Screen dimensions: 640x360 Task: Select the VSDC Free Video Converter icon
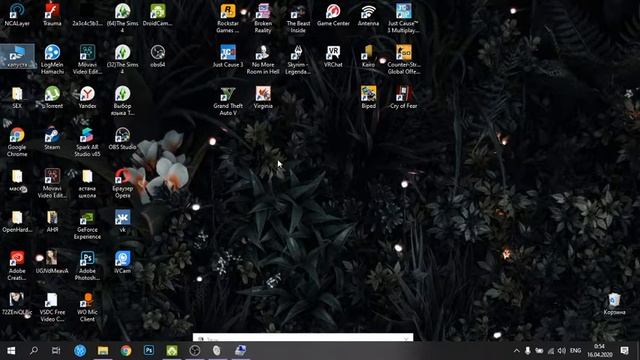click(52, 307)
